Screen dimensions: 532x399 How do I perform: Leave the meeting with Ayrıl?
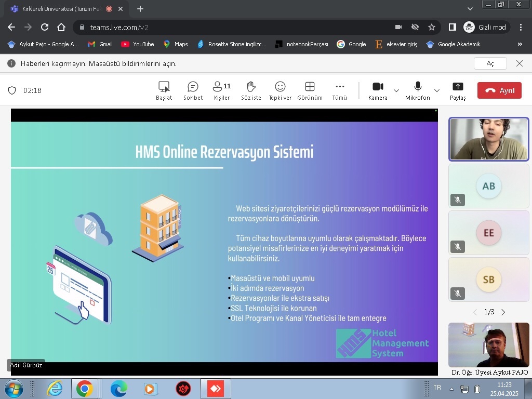tap(499, 90)
